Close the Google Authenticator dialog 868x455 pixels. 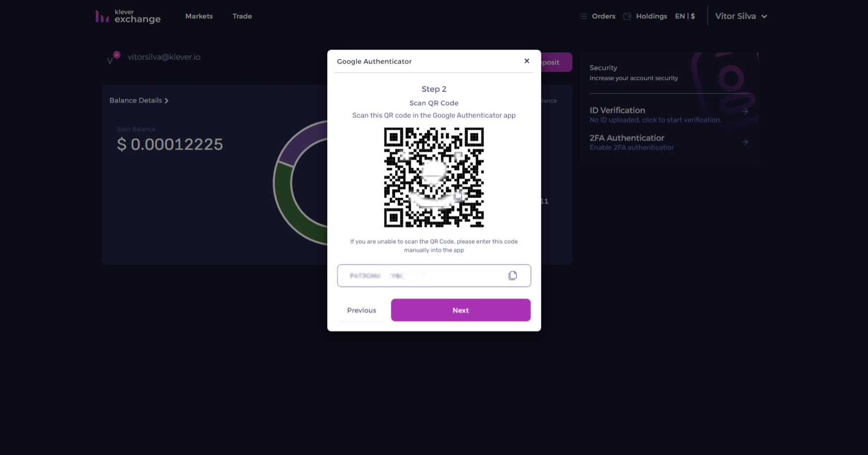pyautogui.click(x=526, y=61)
